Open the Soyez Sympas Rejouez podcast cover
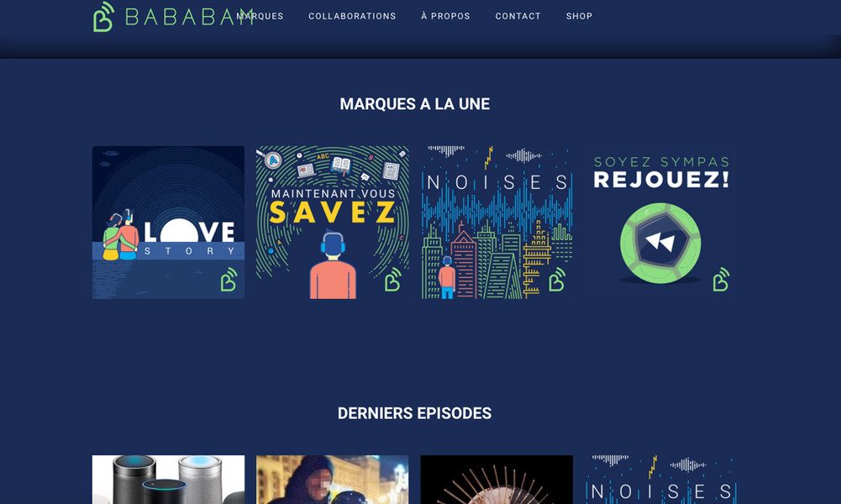The width and height of the screenshot is (841, 504). tap(660, 223)
